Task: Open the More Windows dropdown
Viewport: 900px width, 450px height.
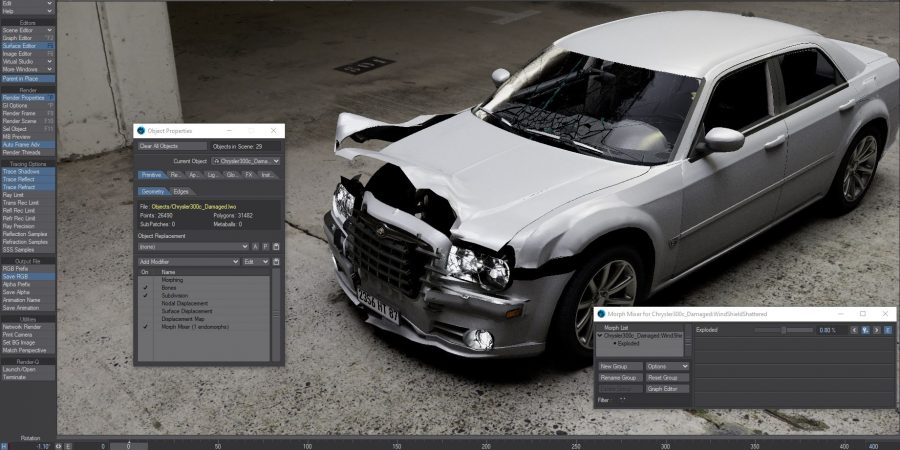Action: tap(28, 69)
